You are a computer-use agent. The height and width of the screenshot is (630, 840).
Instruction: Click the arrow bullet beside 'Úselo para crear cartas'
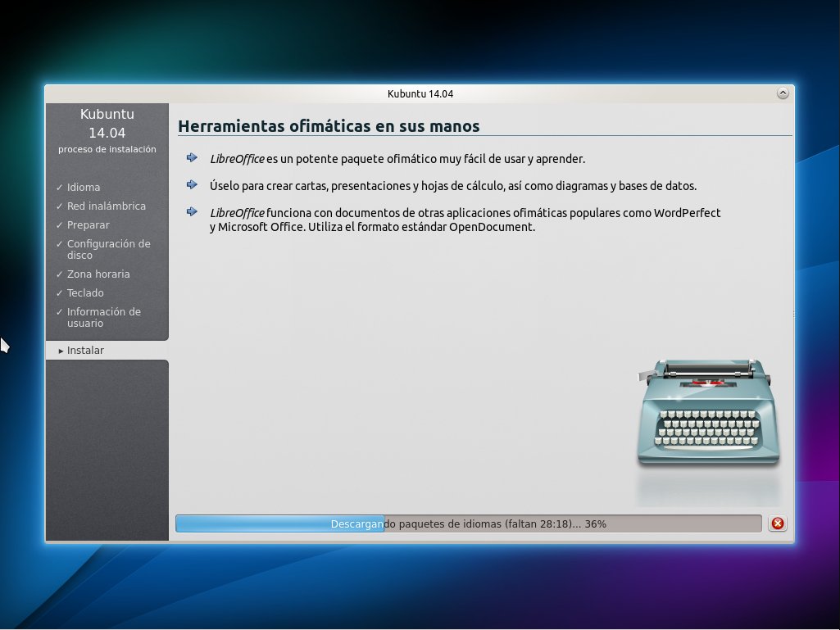coord(192,184)
